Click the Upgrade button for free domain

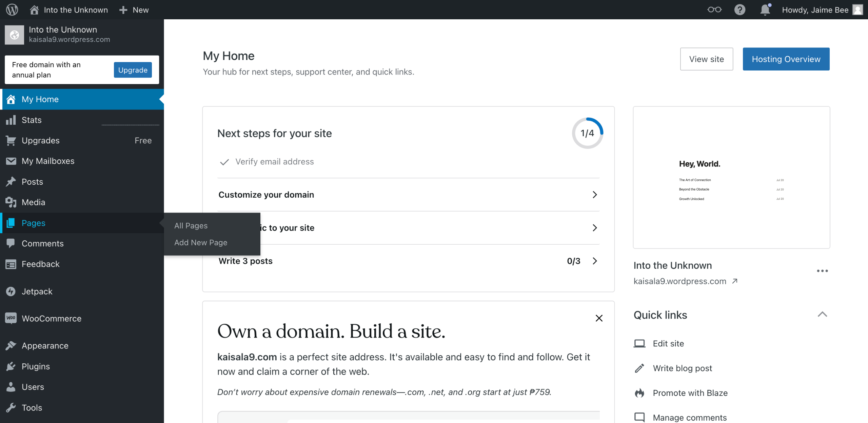click(133, 70)
